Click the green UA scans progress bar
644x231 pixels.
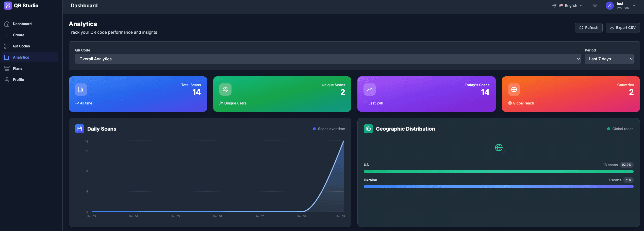click(498, 171)
